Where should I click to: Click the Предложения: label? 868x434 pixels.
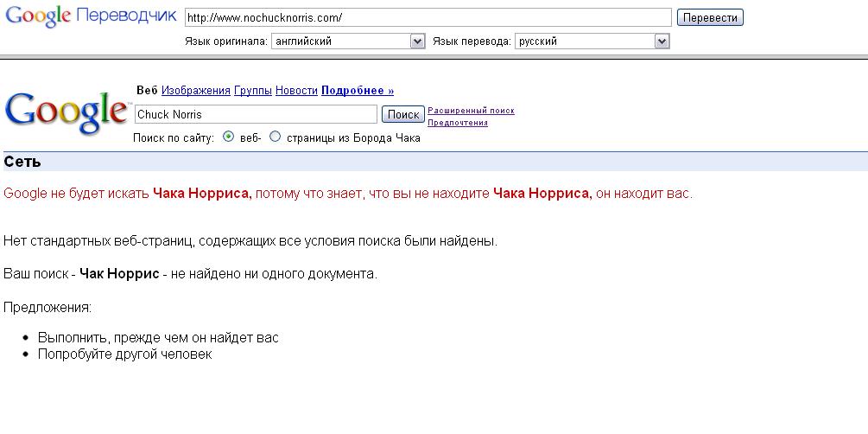(48, 307)
